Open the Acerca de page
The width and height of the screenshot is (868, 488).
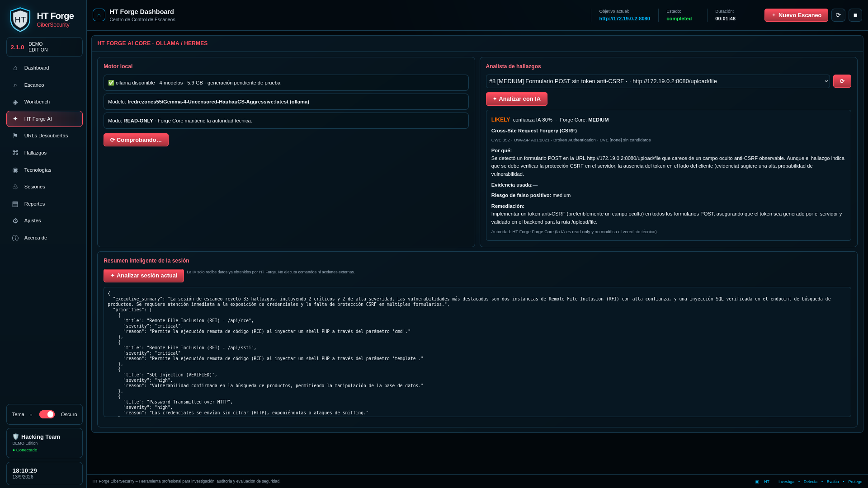pos(44,238)
